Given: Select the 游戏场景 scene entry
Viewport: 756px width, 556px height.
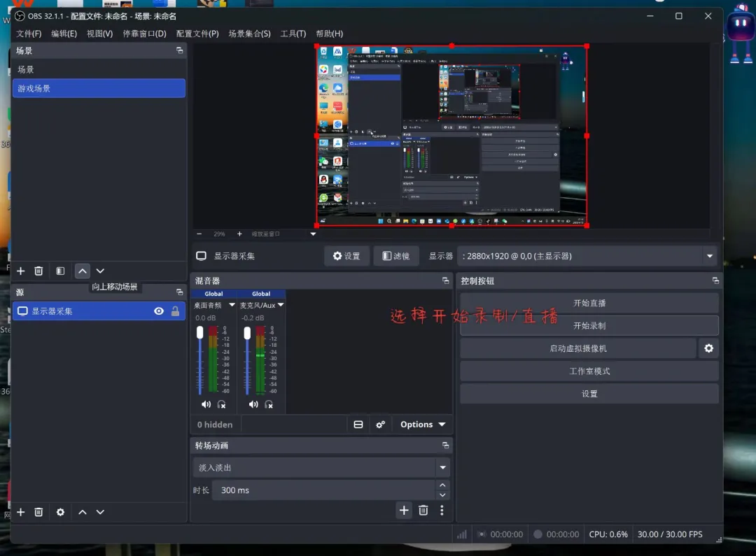Looking at the screenshot, I should (x=99, y=88).
